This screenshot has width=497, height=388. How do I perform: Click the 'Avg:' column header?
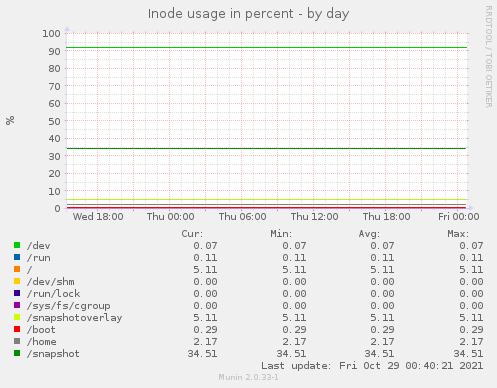[369, 234]
